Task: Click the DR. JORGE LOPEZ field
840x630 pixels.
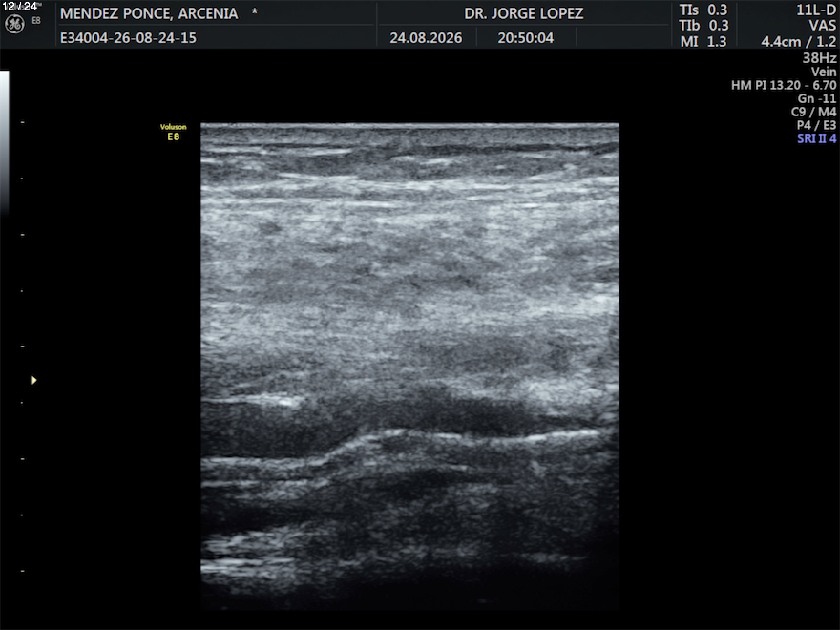Action: (524, 13)
